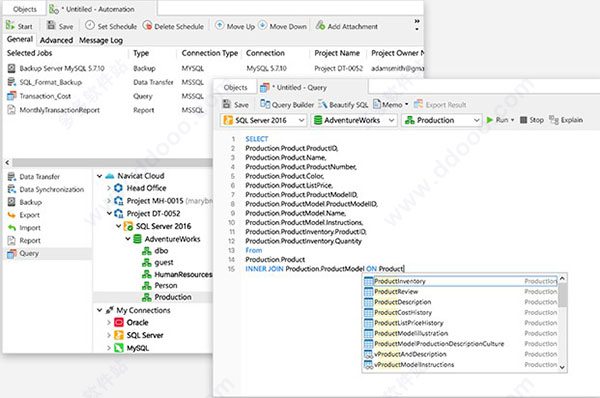Select Objects tab in Query window

click(x=235, y=88)
